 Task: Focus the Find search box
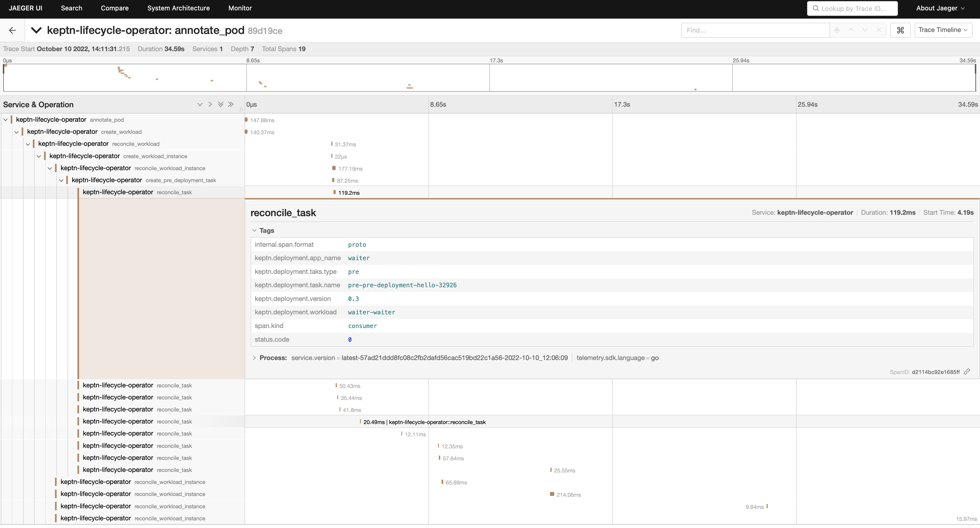755,30
